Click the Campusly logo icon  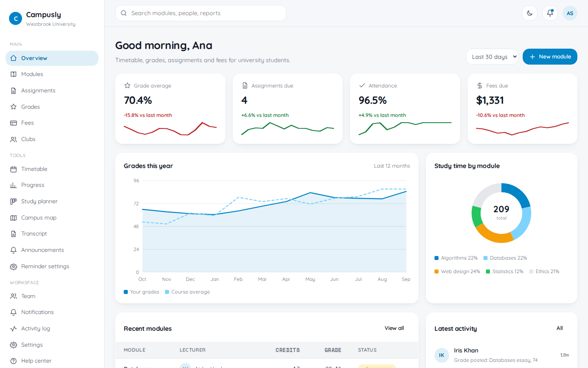(x=16, y=18)
